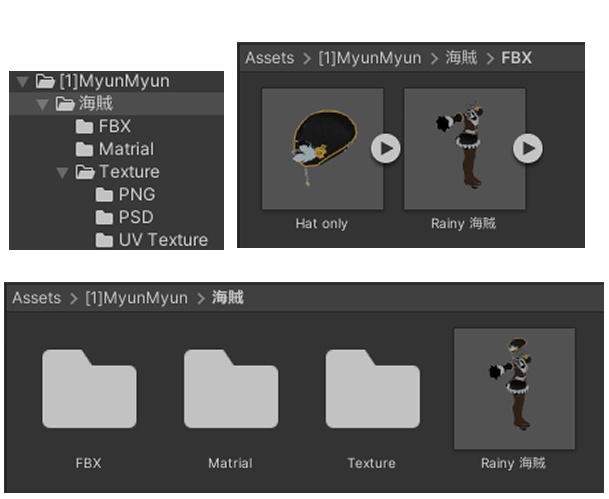The image size is (609, 499).
Task: Select the [1]MyunMyun row label in tree
Action: click(115, 81)
